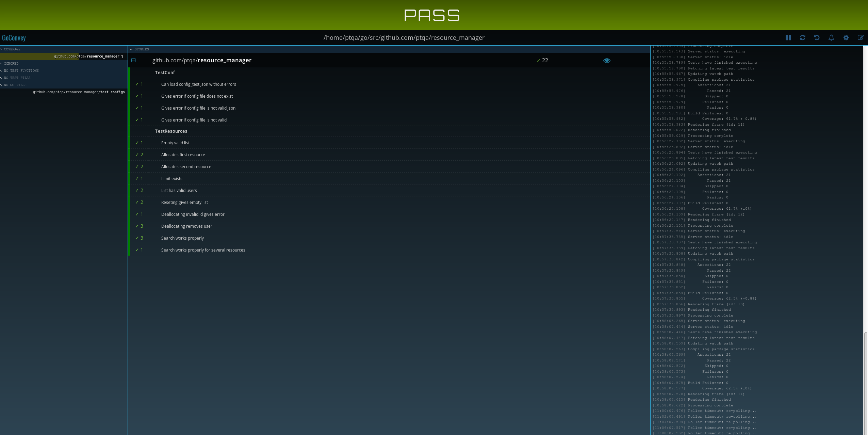This screenshot has height=435, width=868.
Task: Select the test_configs package entry
Action: pyautogui.click(x=79, y=92)
